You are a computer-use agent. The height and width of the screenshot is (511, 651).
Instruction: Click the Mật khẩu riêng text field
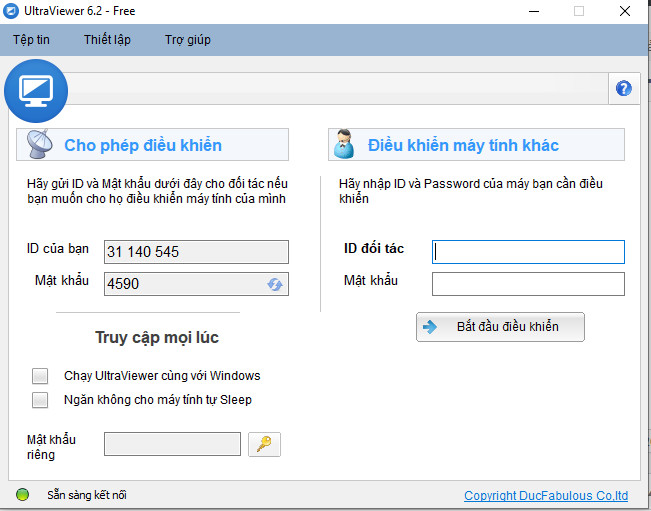(172, 444)
